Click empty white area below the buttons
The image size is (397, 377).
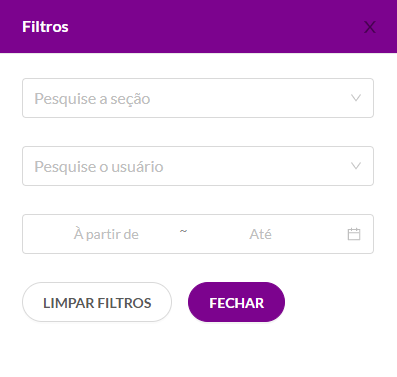click(x=198, y=350)
